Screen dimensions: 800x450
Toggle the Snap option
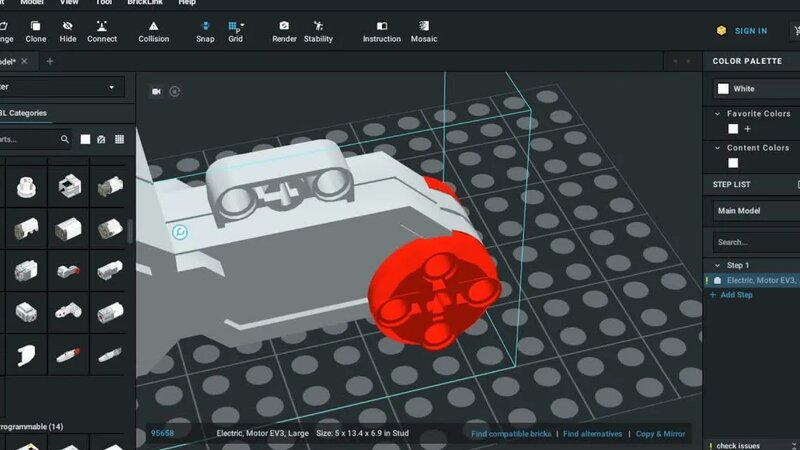pos(205,32)
